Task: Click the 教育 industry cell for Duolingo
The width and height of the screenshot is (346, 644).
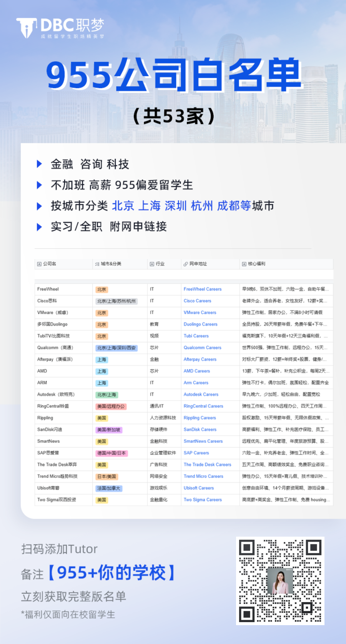Action: [x=164, y=324]
